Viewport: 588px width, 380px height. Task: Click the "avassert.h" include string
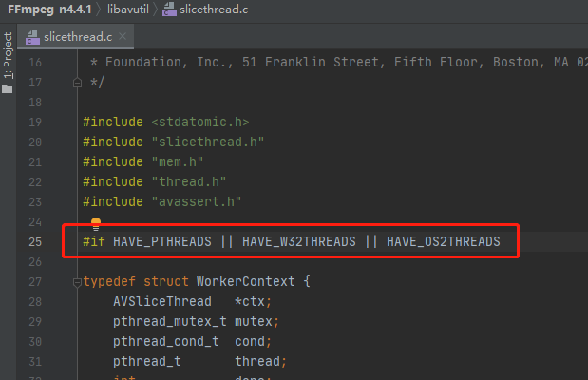click(196, 201)
